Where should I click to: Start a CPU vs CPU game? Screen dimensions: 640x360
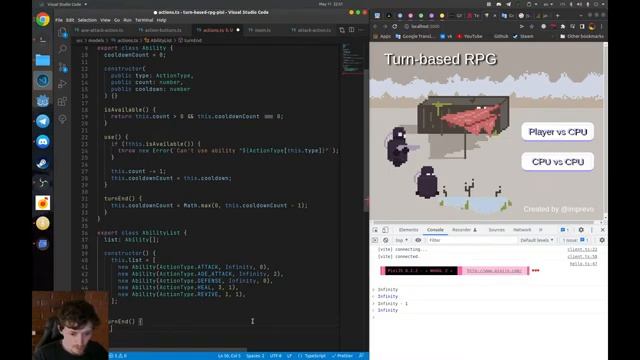(558, 162)
